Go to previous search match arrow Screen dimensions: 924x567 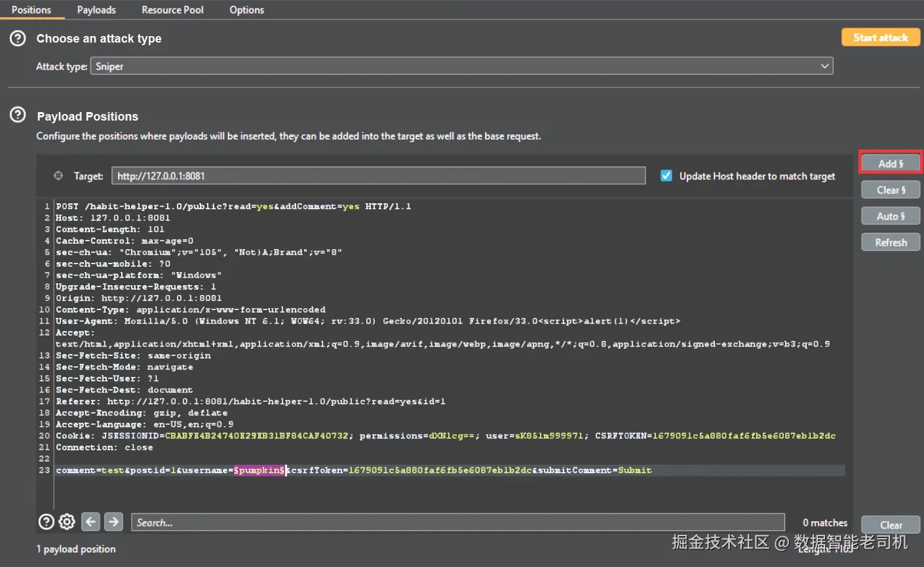tap(90, 522)
